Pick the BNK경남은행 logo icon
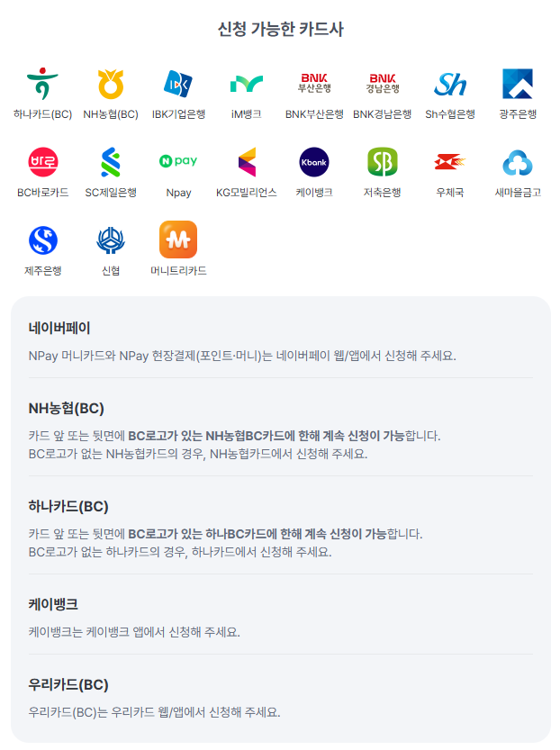Image resolution: width=560 pixels, height=750 pixels. coord(382,83)
